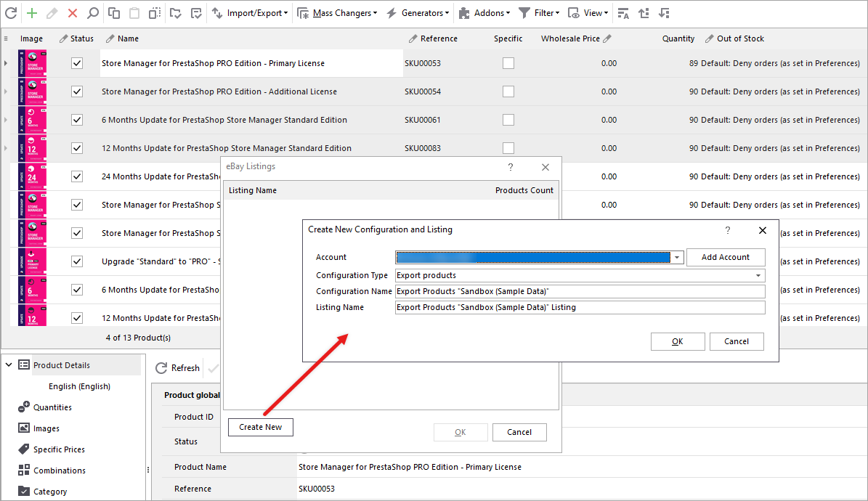
Task: Toggle Specific checkbox for SKU00061
Action: [x=508, y=120]
